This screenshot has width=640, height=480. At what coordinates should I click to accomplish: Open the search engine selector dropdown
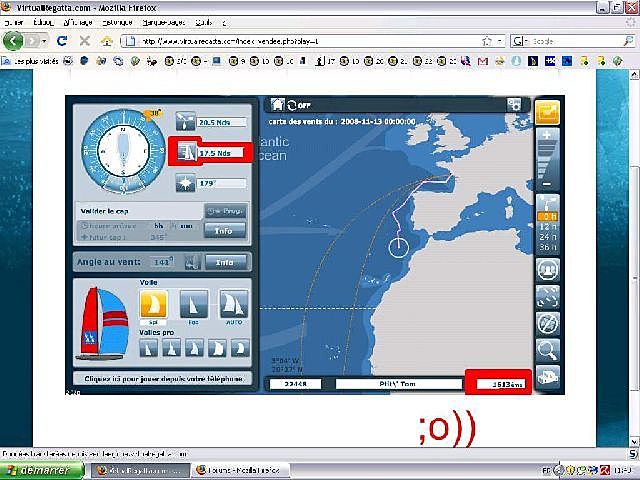pyautogui.click(x=519, y=41)
